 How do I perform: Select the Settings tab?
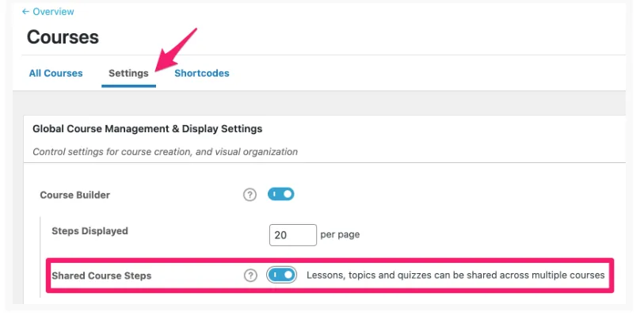(x=128, y=73)
